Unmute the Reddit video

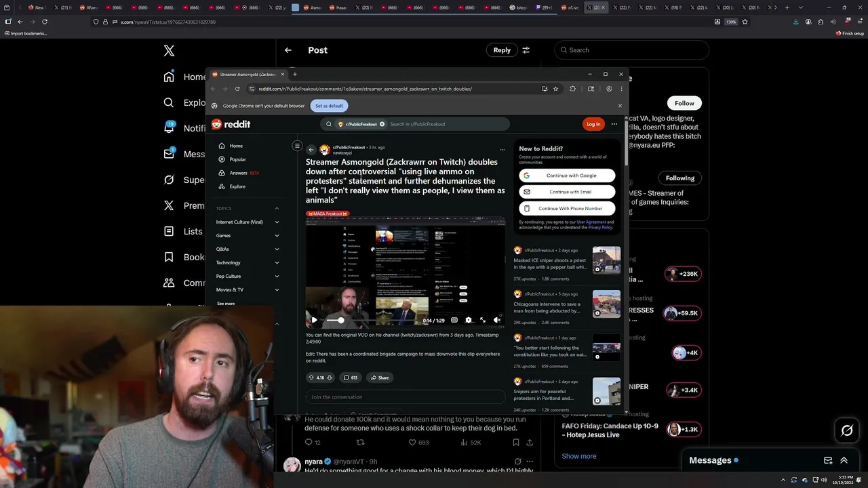coord(497,320)
